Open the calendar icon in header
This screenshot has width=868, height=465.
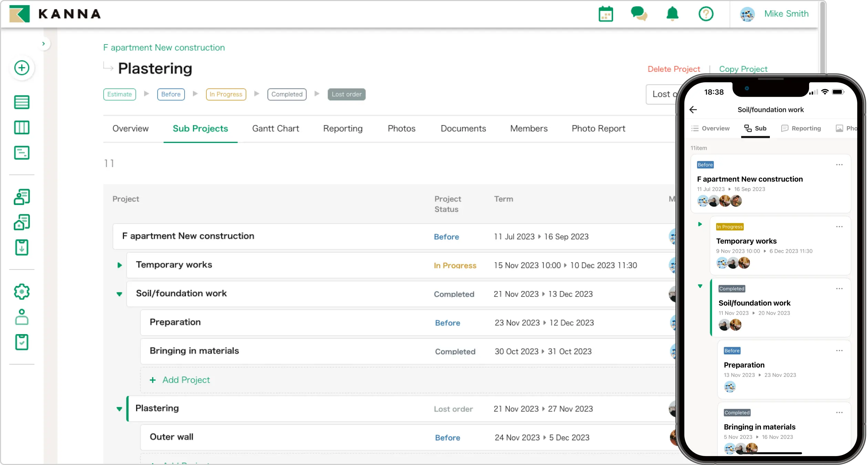(x=606, y=14)
